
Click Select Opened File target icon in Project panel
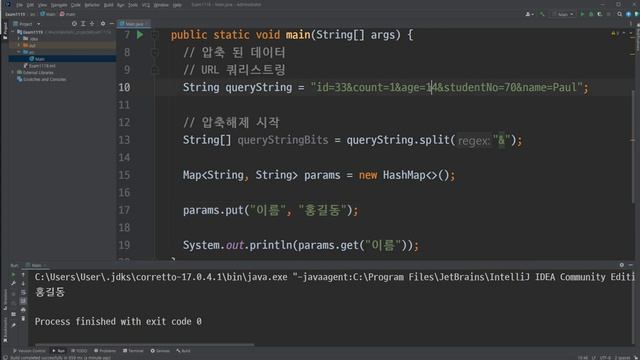click(x=74, y=24)
